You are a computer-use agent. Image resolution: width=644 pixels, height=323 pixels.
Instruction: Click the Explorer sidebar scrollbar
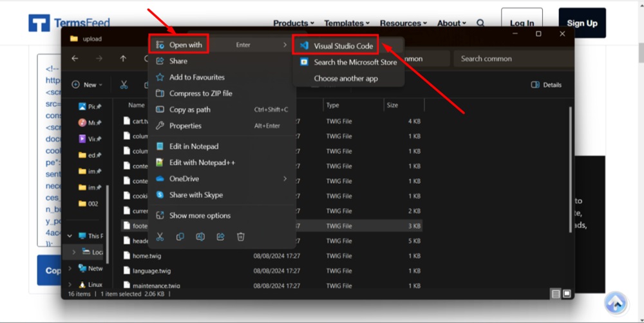[x=108, y=224]
